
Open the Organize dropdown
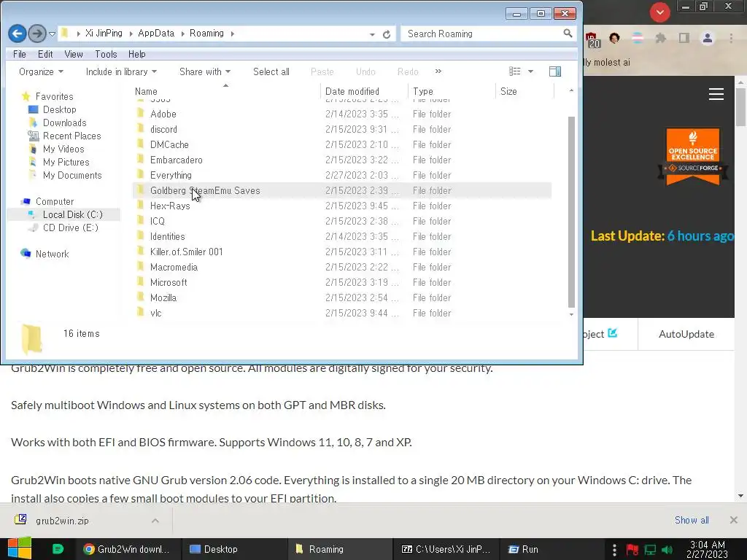point(41,72)
